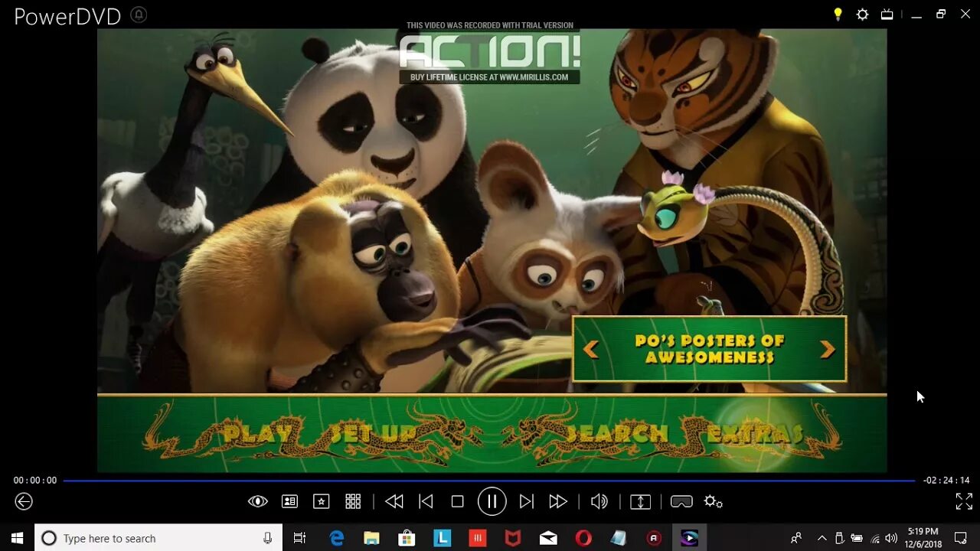Open the notepad-like app on taskbar
The width and height of the screenshot is (980, 551).
coord(619,538)
